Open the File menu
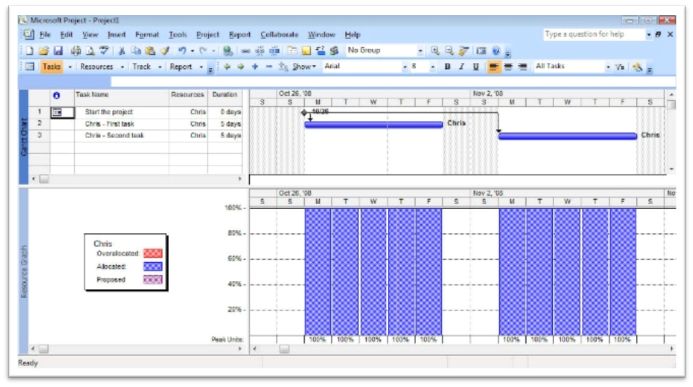The height and width of the screenshot is (387, 693). click(45, 34)
